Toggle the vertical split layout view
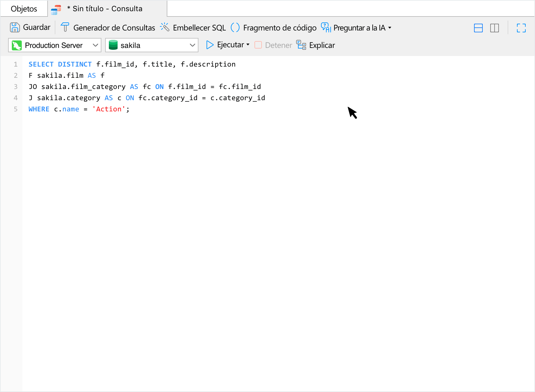The width and height of the screenshot is (535, 392). (x=494, y=28)
